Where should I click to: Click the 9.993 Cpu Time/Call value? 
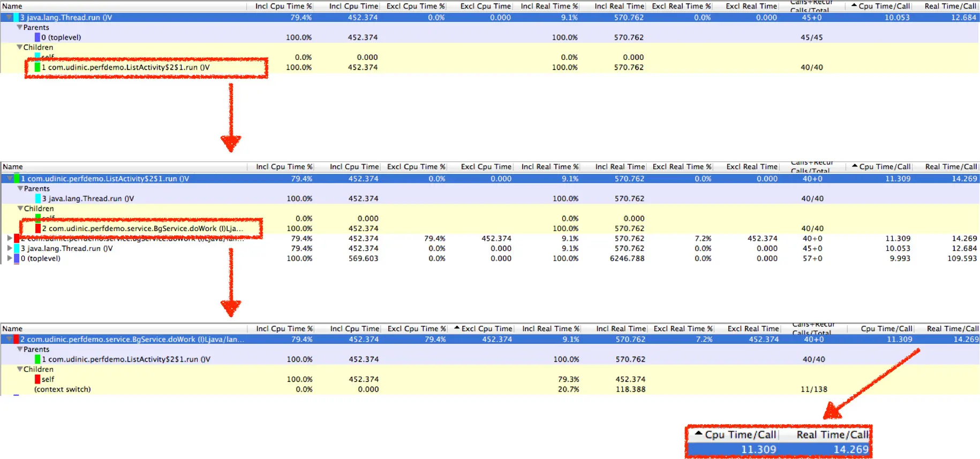point(900,258)
